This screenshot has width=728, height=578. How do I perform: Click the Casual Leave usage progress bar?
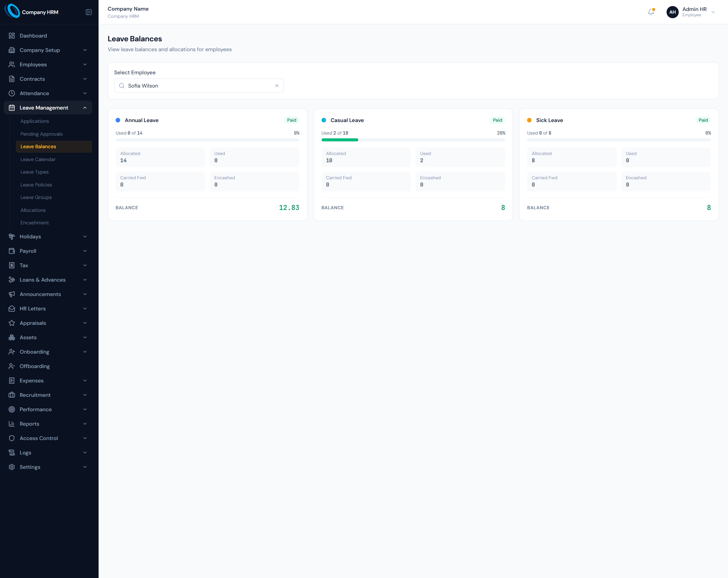click(413, 140)
